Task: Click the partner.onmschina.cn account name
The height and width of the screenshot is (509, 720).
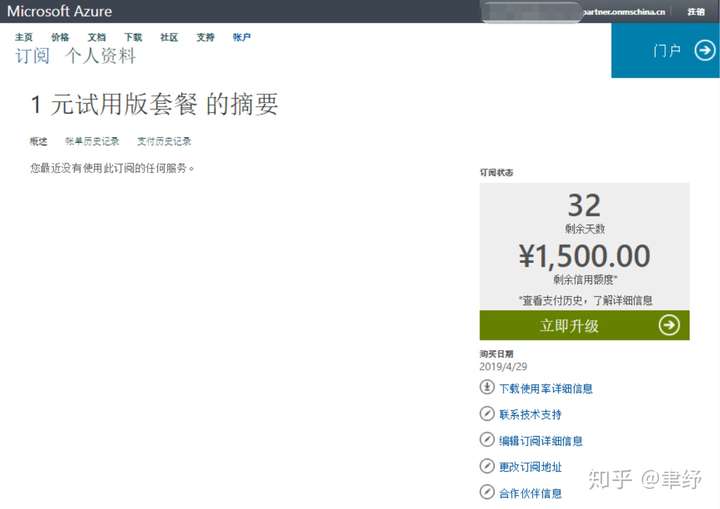Action: [x=624, y=11]
